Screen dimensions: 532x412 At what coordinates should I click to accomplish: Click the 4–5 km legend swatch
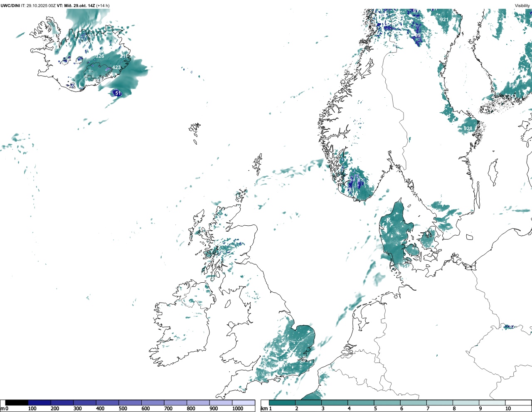tap(361, 402)
